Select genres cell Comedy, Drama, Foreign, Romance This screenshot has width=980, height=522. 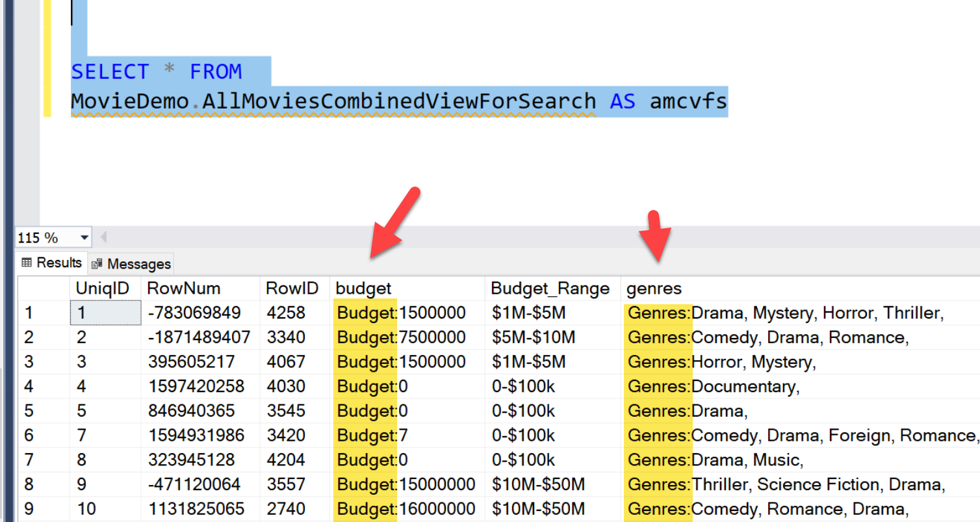(x=800, y=435)
